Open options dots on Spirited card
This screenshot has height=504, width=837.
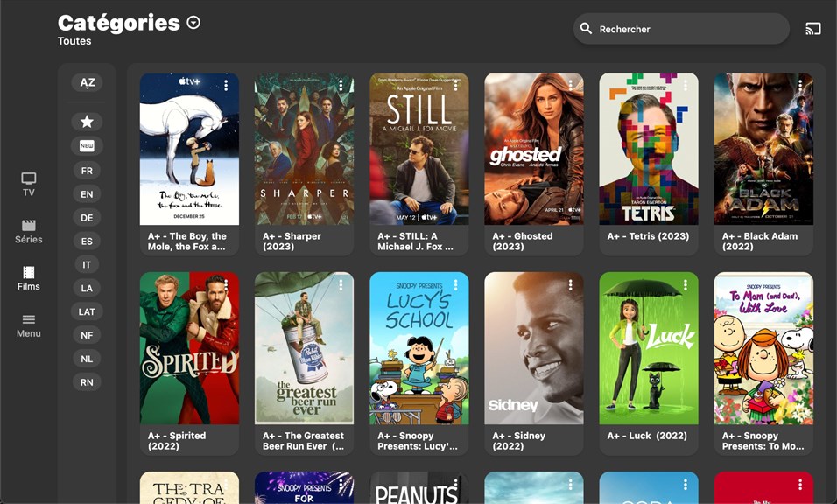pos(226,285)
